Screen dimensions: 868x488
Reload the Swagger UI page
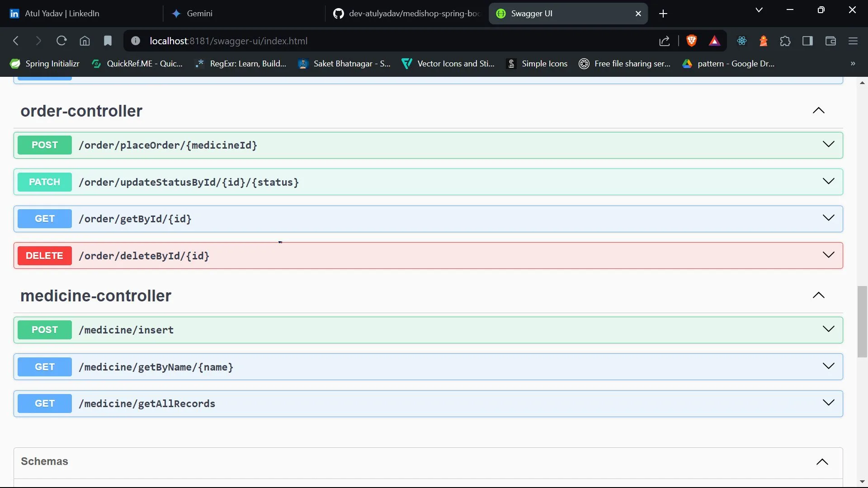(x=61, y=41)
